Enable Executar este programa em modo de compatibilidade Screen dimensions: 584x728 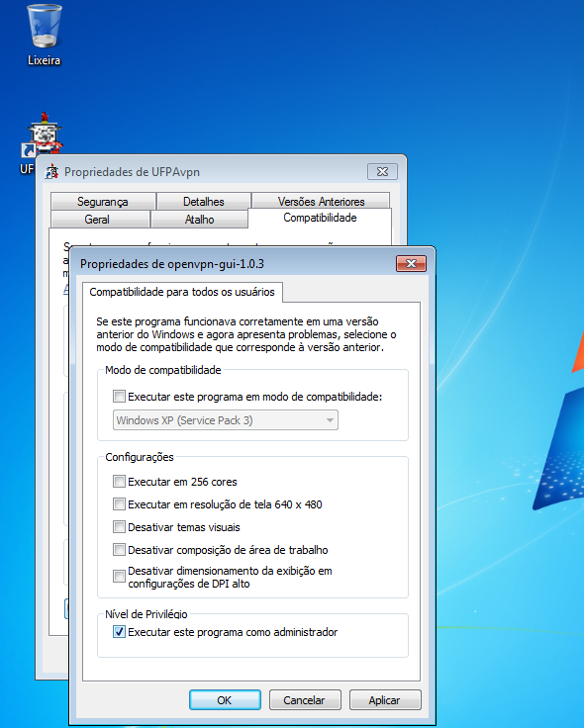120,397
